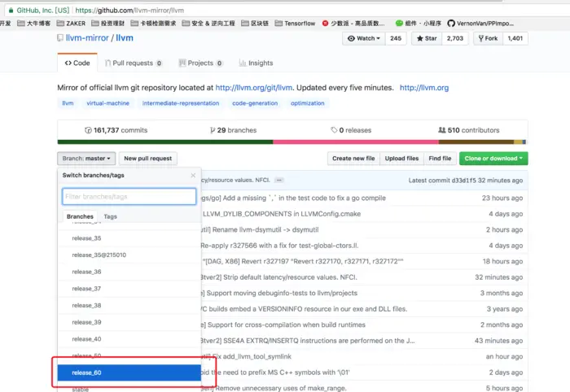Open commit renaming llvm-dsymutil to dsymutil

point(260,230)
